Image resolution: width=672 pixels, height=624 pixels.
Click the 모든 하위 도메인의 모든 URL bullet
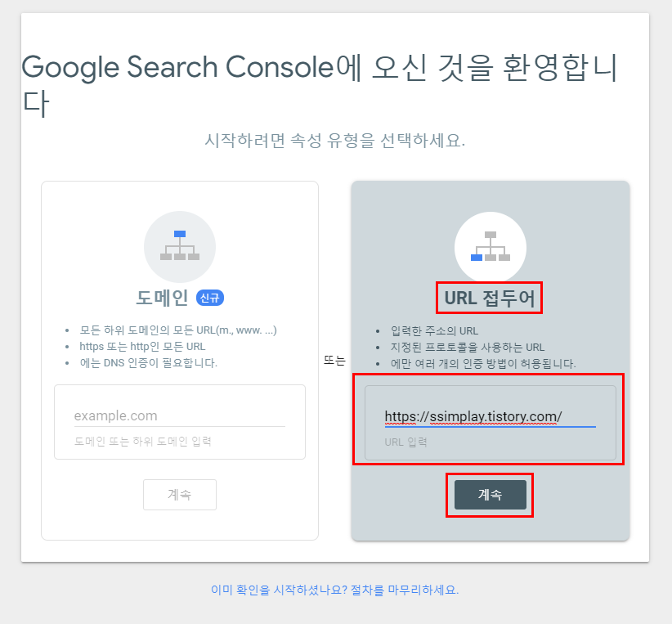[x=178, y=330]
